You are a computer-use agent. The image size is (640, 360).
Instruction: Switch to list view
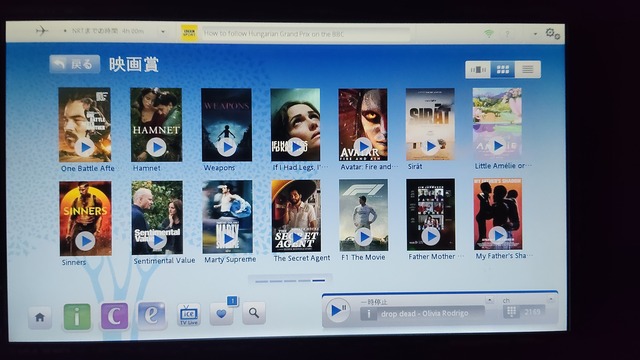527,70
